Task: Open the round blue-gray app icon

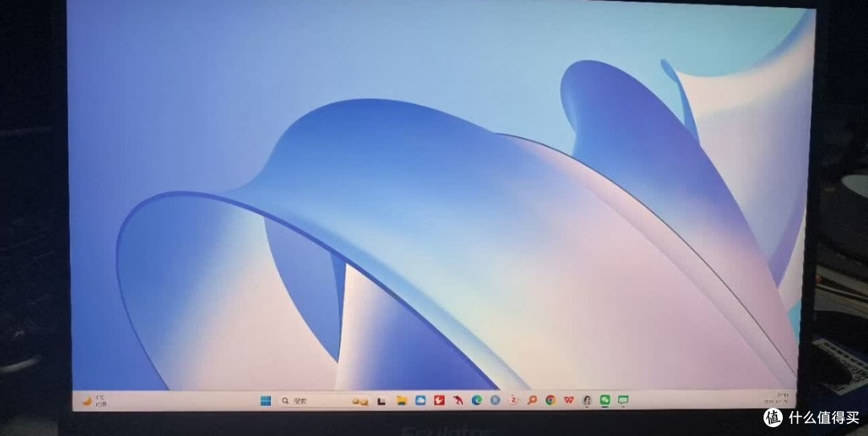Action: [495, 400]
